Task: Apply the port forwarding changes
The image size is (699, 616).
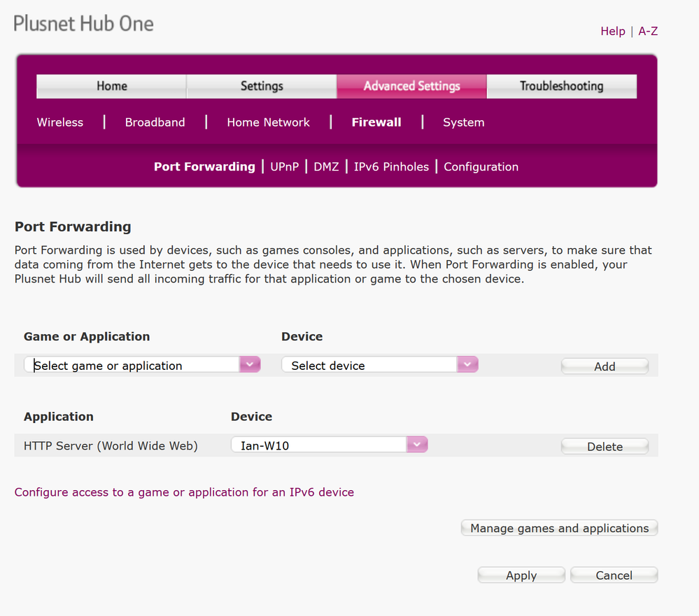Action: pos(521,574)
